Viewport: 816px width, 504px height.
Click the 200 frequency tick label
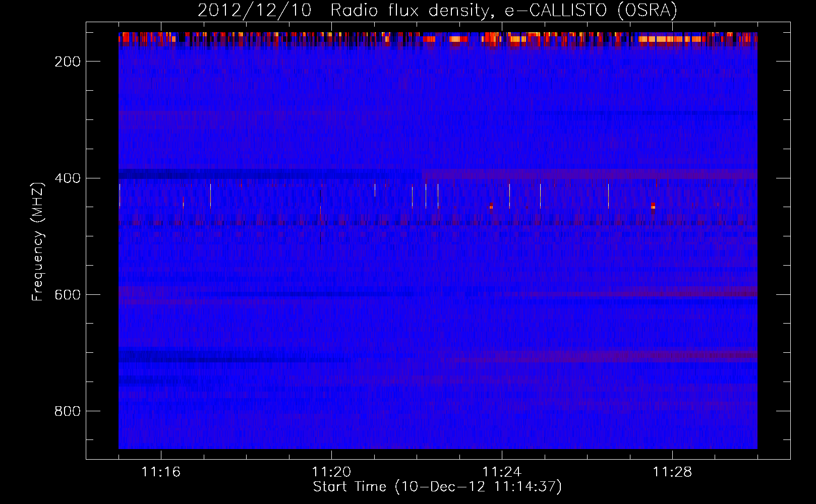(x=68, y=61)
